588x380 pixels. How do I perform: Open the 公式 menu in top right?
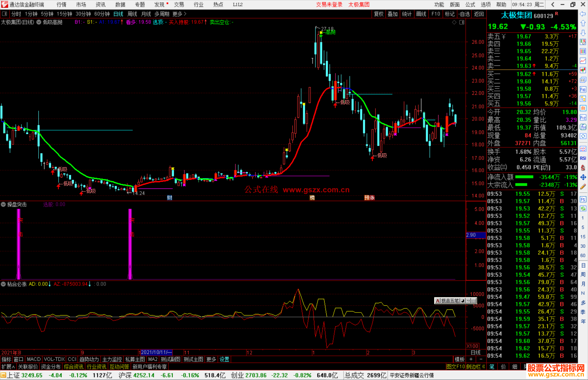point(470,5)
